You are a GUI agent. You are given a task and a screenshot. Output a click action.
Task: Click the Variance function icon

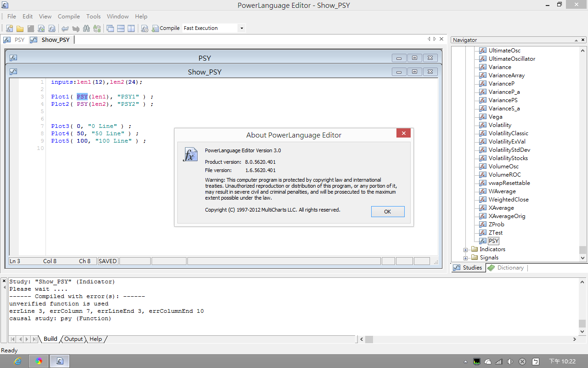point(483,67)
